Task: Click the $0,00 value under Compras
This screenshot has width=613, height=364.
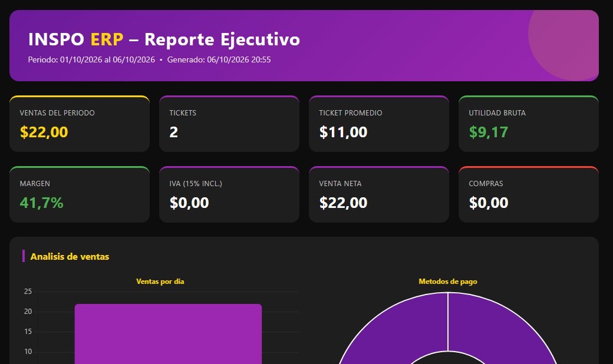Action: (489, 203)
